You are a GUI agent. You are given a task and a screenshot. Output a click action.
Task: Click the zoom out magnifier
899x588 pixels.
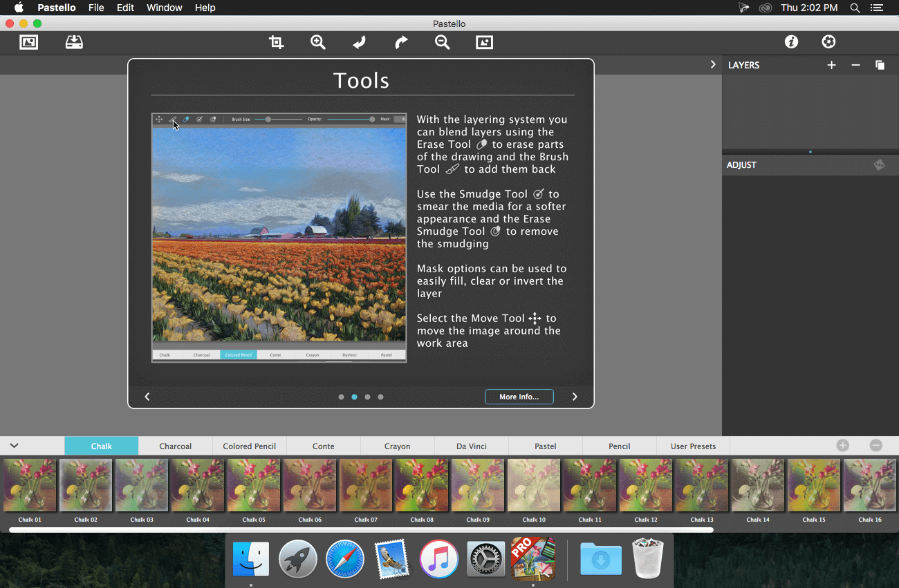click(x=443, y=43)
